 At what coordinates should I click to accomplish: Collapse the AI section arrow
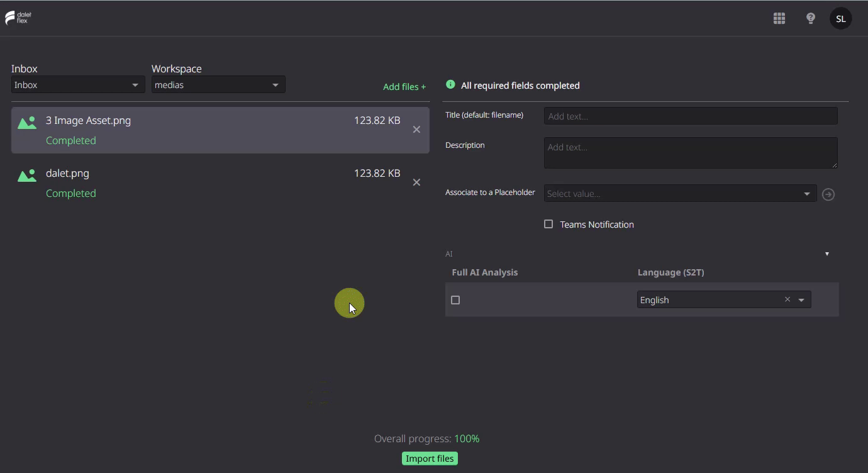click(827, 254)
